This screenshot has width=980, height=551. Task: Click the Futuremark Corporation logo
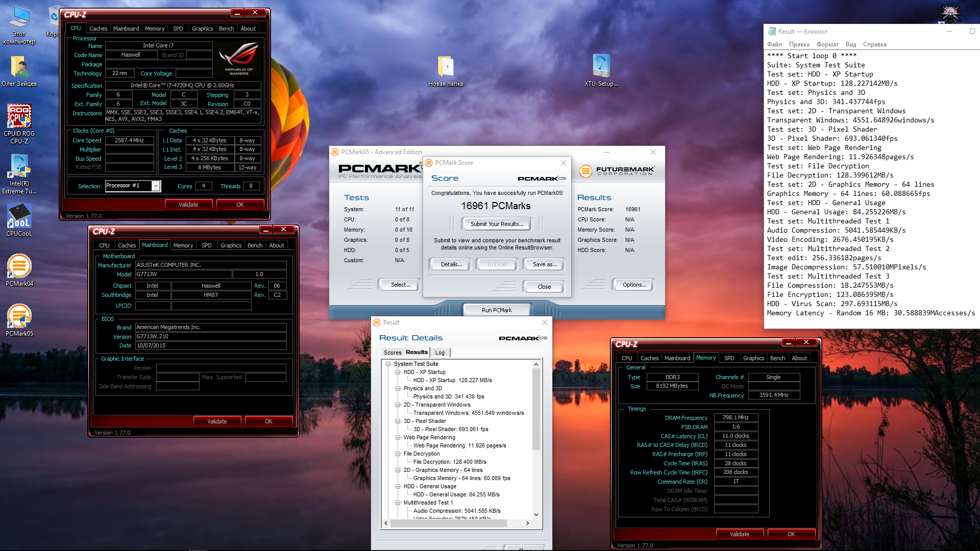point(617,171)
